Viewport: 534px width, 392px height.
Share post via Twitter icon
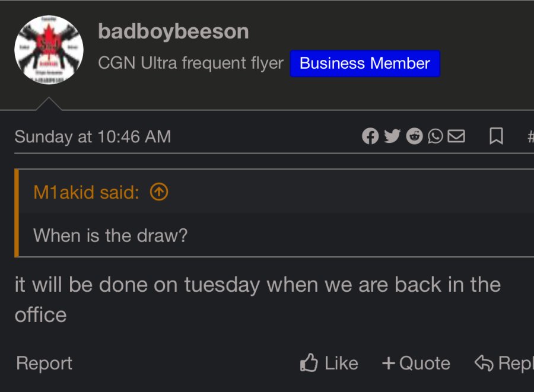pyautogui.click(x=392, y=136)
